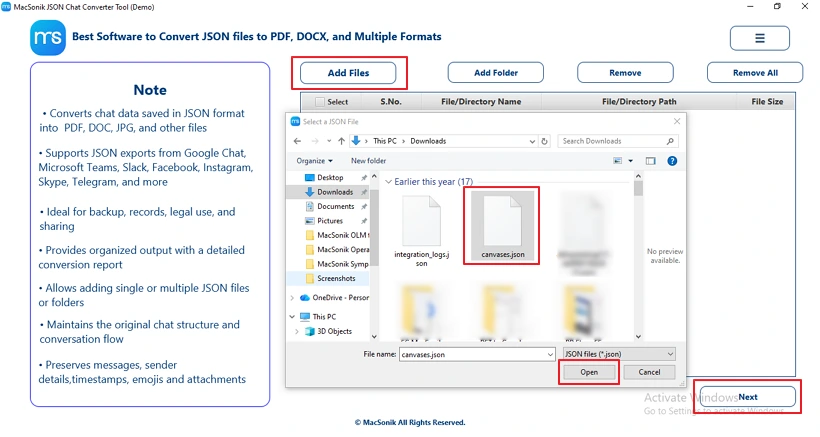Viewport: 820px width, 437px height.
Task: Open the JSON files type dropdown
Action: pos(619,354)
